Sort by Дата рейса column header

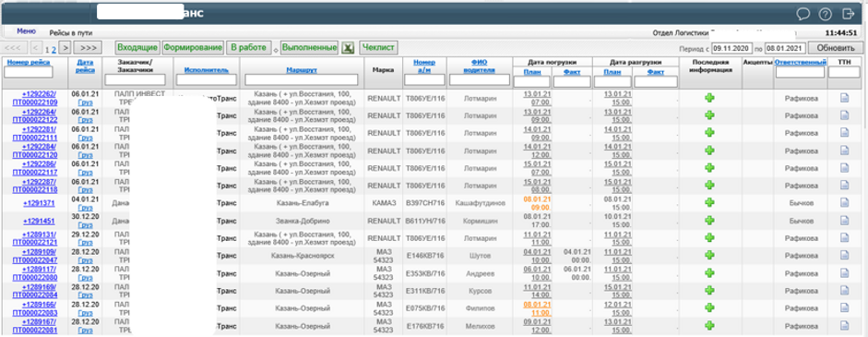86,66
